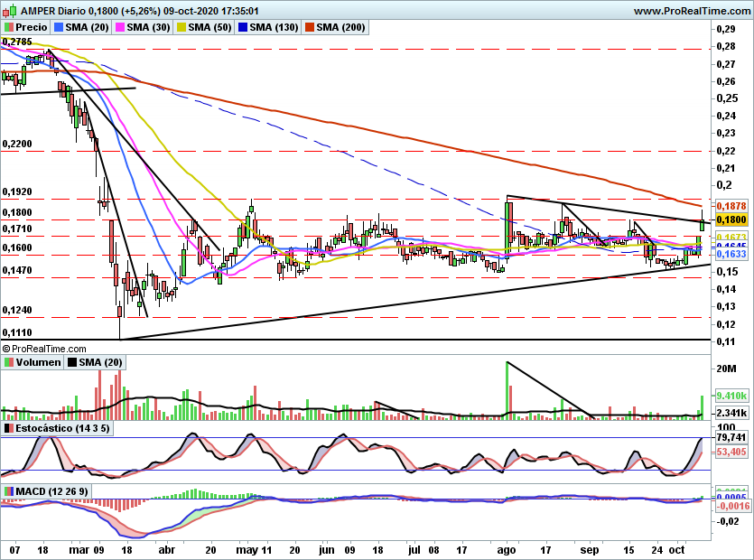Click the 0,1240 level label
Image resolution: width=754 pixels, height=560 pixels.
(17, 311)
